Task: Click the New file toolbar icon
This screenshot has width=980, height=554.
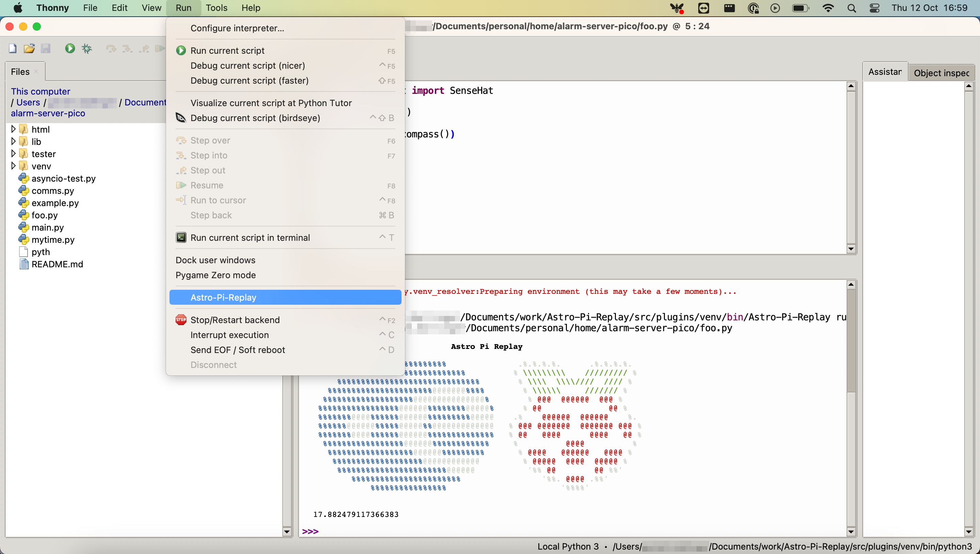Action: click(13, 48)
